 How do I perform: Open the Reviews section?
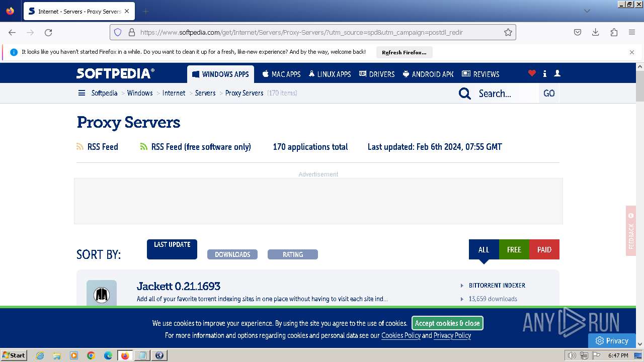pos(480,74)
